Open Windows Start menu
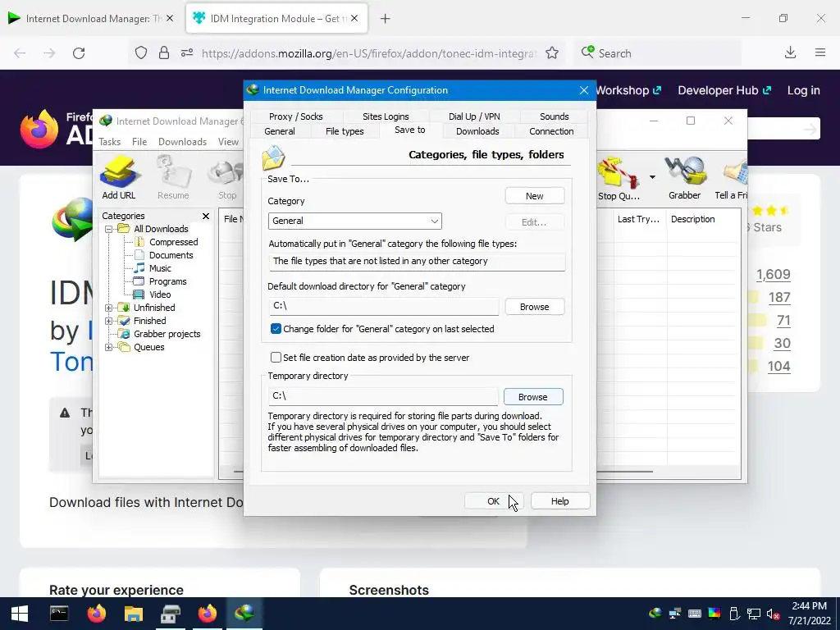 (x=20, y=614)
